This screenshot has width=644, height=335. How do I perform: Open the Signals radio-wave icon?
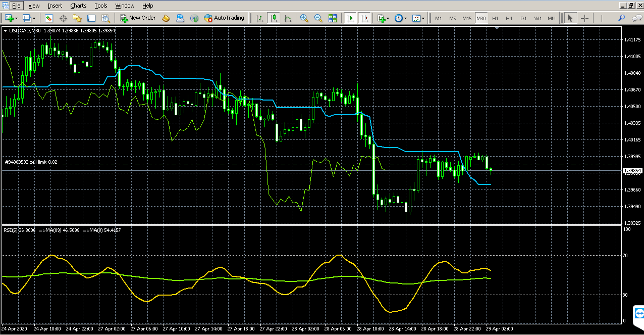click(194, 18)
